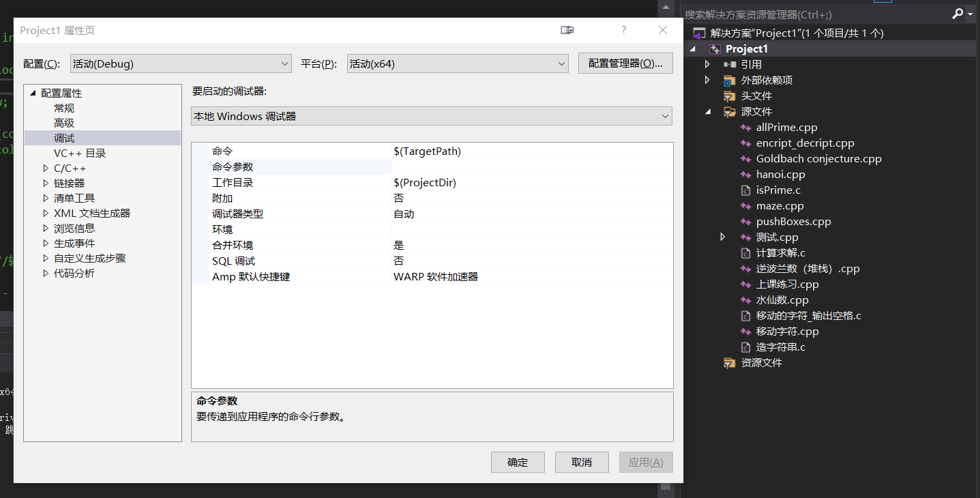Click the 应用(A) Apply button
This screenshot has width=980, height=498.
pyautogui.click(x=646, y=463)
